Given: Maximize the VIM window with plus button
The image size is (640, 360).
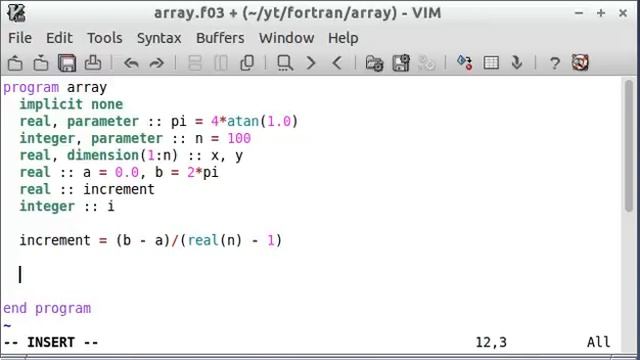Looking at the screenshot, I should (x=601, y=13).
